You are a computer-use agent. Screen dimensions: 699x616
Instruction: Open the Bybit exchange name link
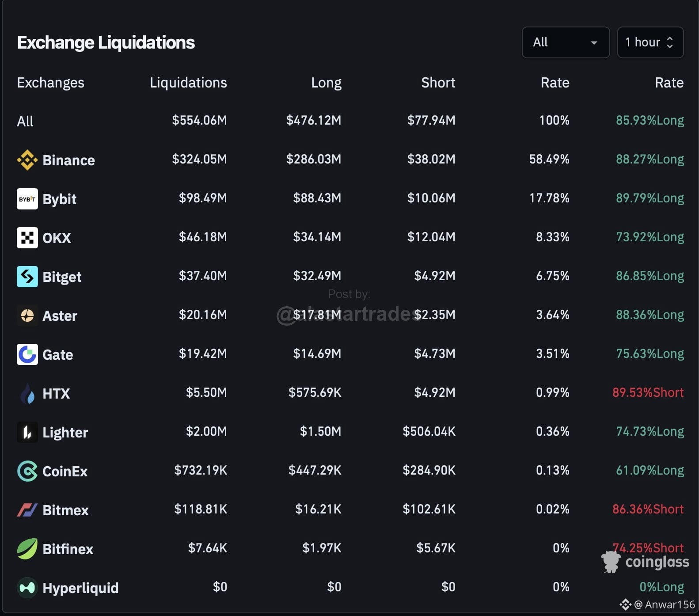point(59,199)
